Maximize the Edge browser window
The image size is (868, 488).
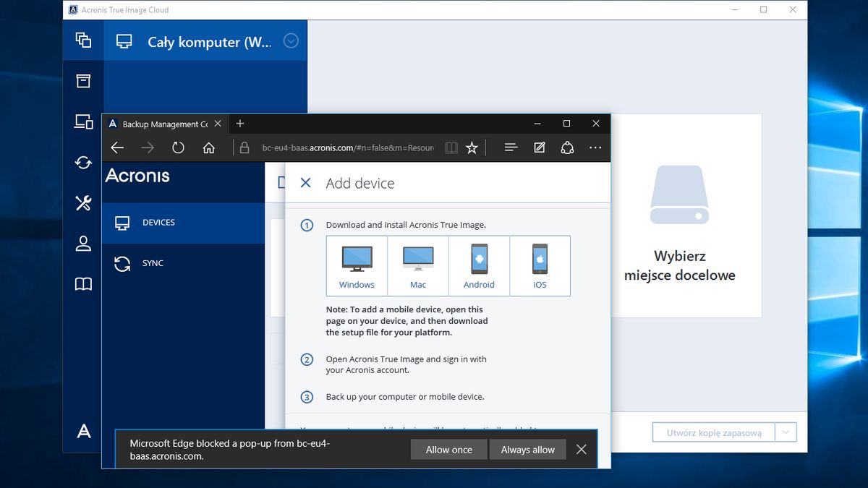tap(566, 124)
